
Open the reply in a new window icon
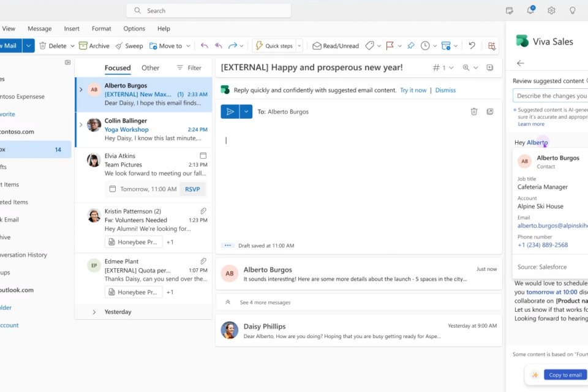[489, 111]
